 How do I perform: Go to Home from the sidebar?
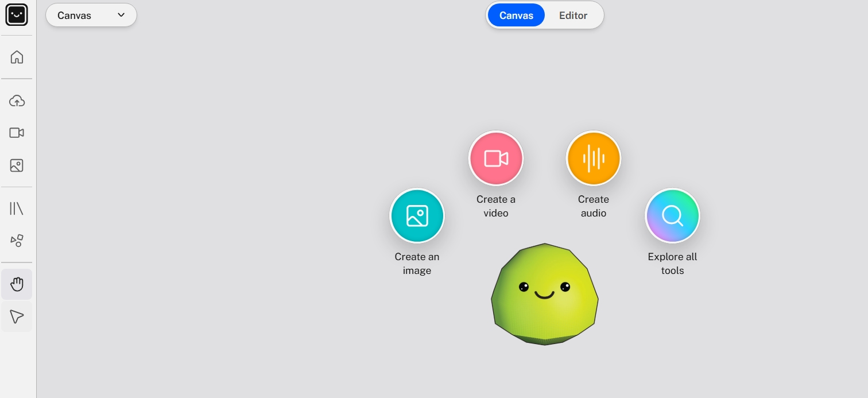tap(17, 57)
